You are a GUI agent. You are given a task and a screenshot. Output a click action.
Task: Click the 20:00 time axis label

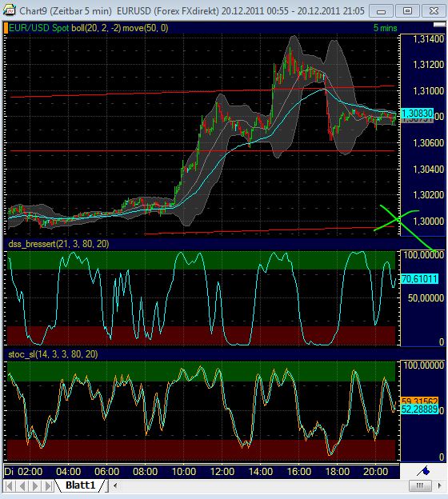(x=376, y=471)
